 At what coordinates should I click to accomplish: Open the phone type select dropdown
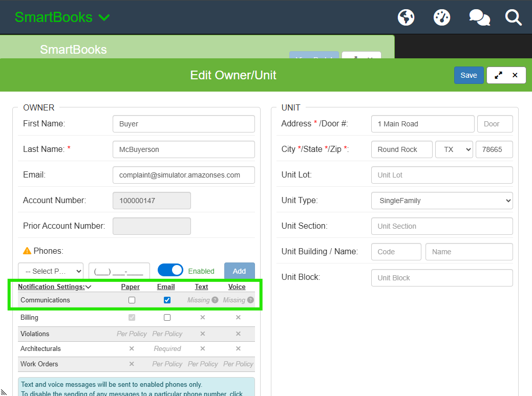51,271
